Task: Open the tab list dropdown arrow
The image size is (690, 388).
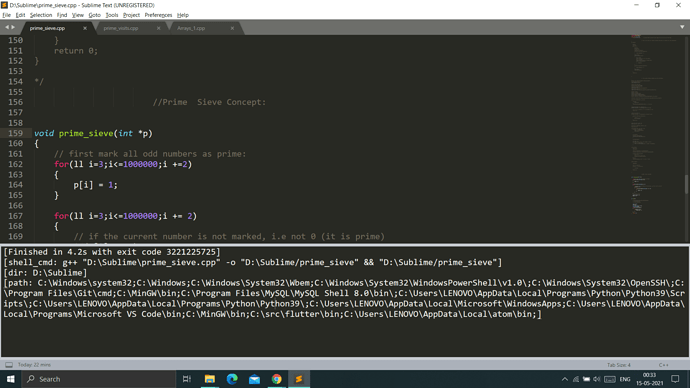Action: (x=682, y=27)
